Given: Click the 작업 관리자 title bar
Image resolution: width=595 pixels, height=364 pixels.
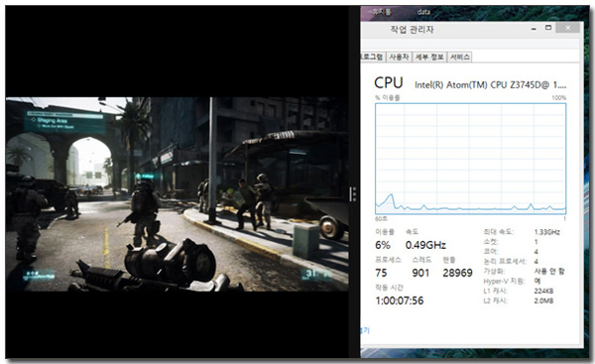Looking at the screenshot, I should [444, 29].
